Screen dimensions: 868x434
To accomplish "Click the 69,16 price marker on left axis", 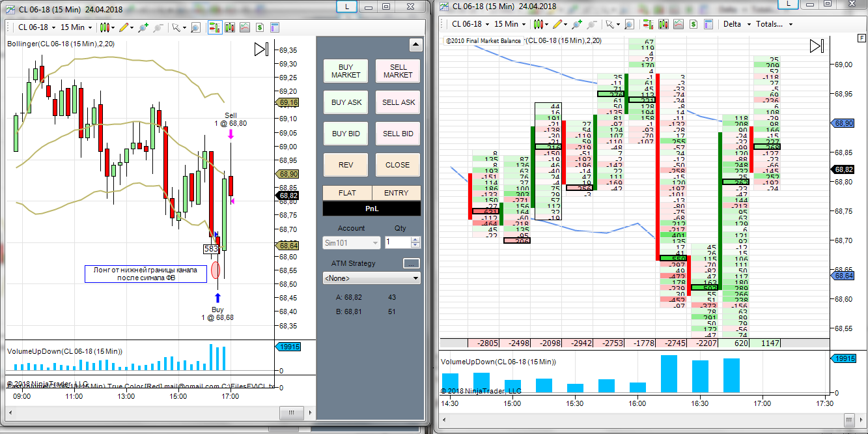I will click(x=288, y=103).
